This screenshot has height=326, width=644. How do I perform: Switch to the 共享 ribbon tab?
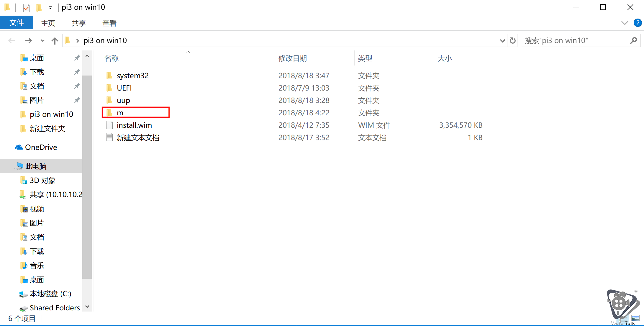[x=79, y=23]
